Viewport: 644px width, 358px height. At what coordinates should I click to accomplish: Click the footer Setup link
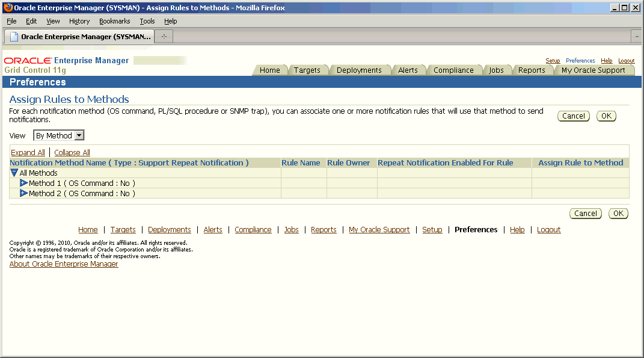point(432,229)
